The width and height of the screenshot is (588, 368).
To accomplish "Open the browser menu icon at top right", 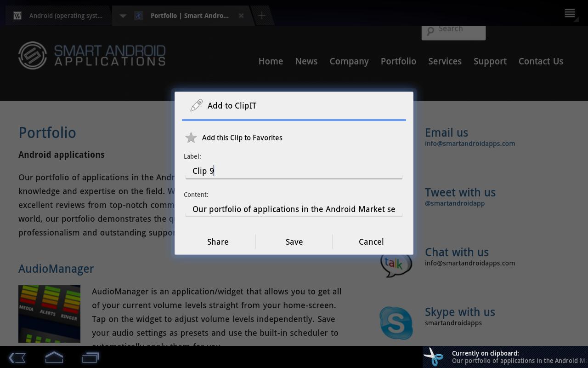I will (570, 13).
